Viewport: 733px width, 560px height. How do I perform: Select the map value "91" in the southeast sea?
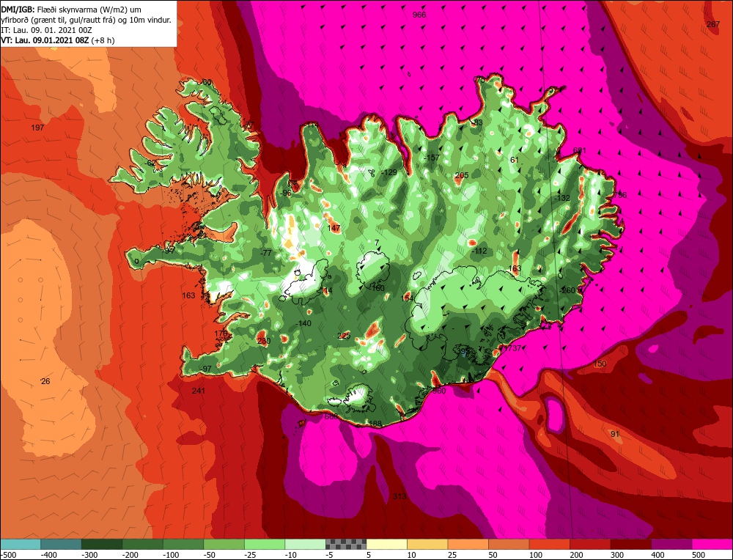[615, 434]
